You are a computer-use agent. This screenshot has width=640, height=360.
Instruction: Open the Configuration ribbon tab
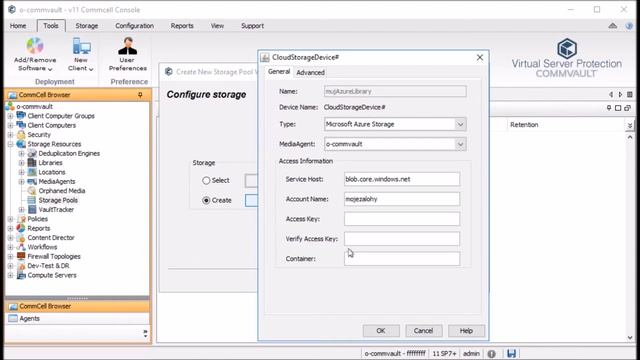click(x=134, y=26)
